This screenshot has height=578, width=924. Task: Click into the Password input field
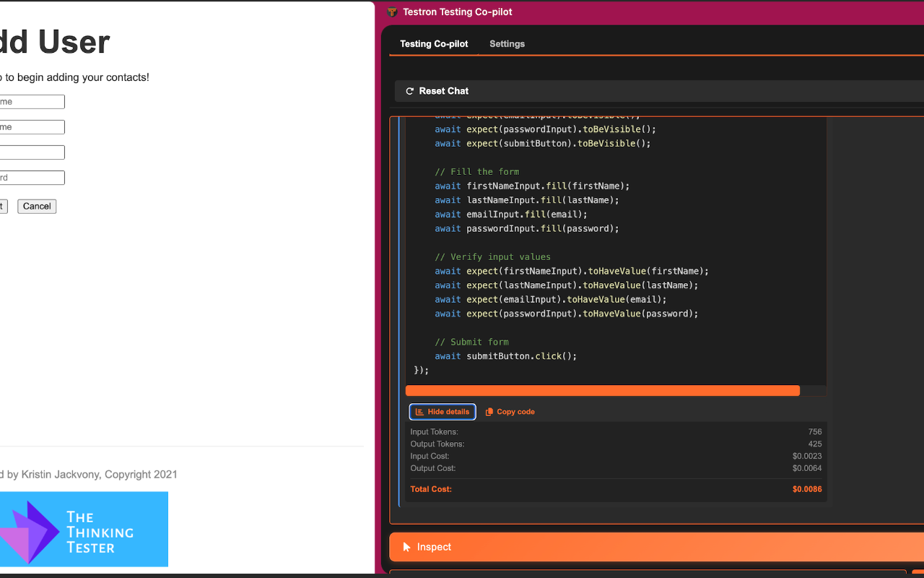point(32,178)
